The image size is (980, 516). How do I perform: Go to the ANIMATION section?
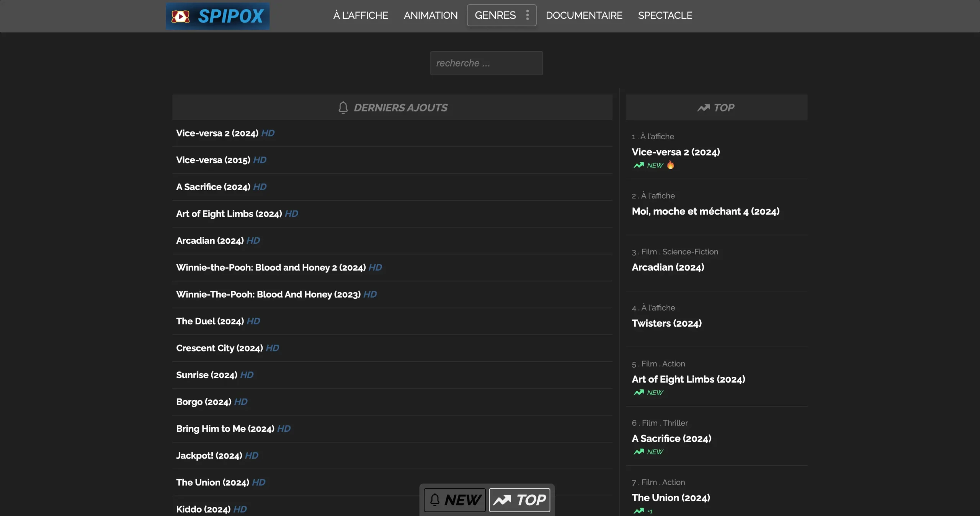click(431, 15)
